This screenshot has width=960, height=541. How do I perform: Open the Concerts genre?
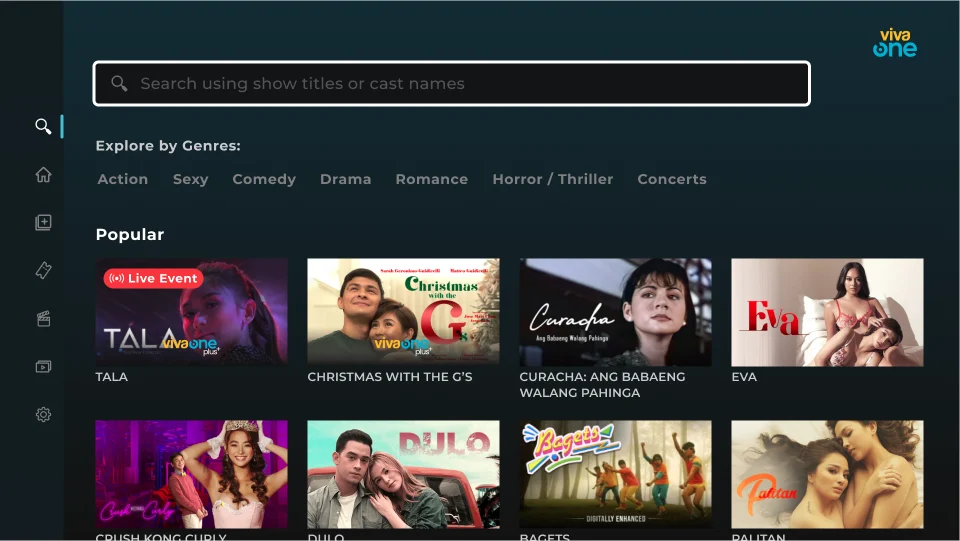click(672, 179)
